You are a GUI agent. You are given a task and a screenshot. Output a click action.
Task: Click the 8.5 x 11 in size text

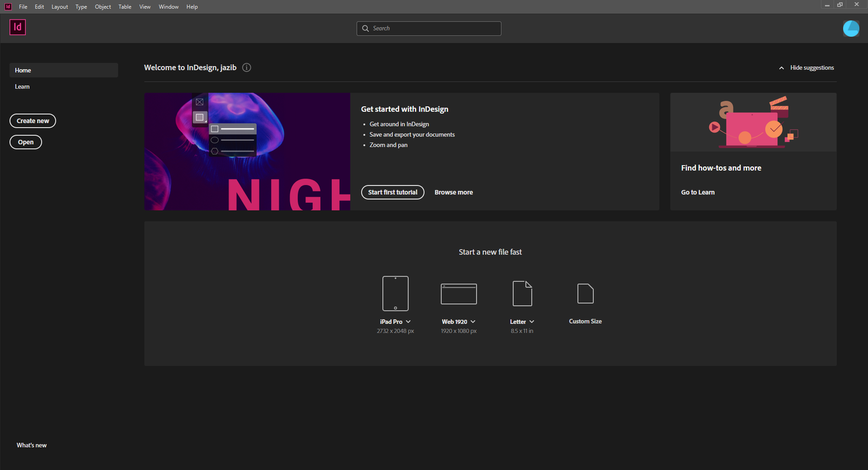522,331
